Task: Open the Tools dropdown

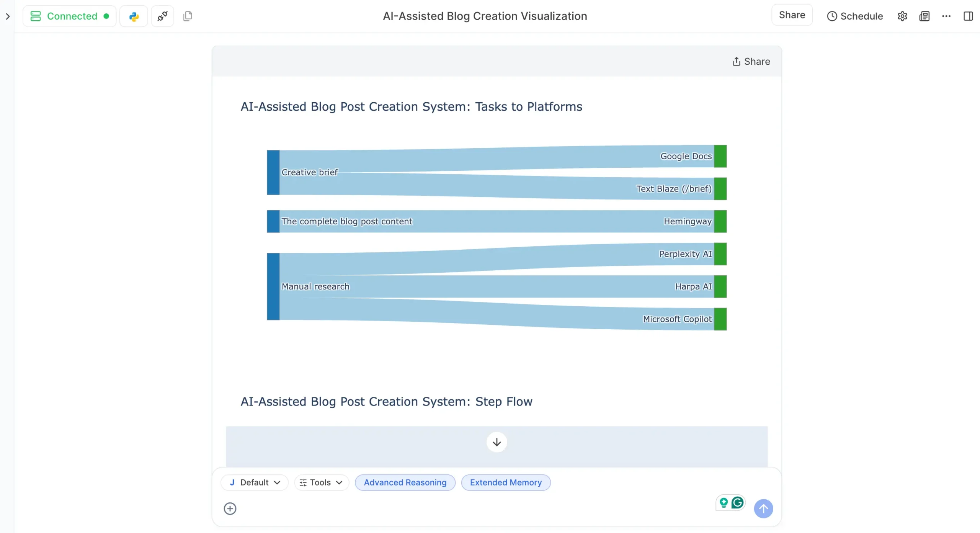Action: (x=321, y=482)
